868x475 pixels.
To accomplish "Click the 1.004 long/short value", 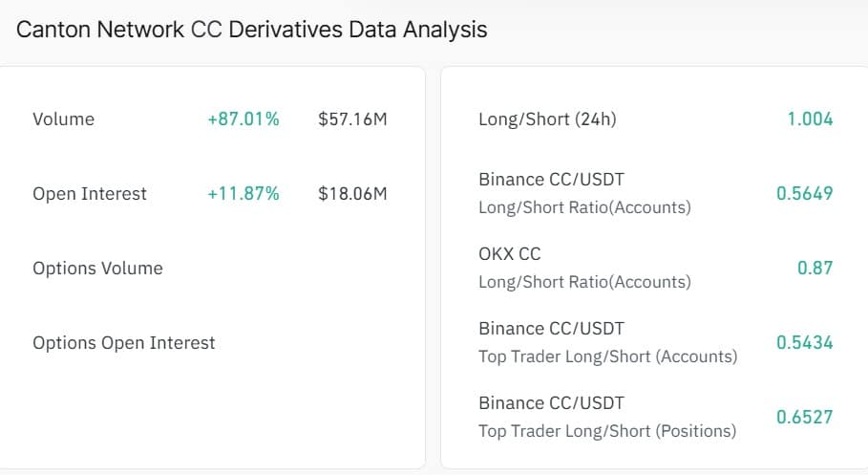I will [x=810, y=119].
